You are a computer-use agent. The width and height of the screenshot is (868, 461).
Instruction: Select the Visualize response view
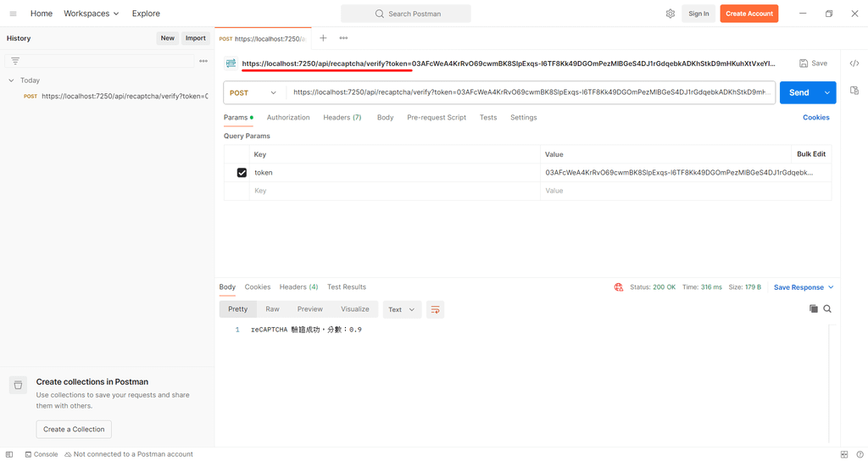coord(355,309)
